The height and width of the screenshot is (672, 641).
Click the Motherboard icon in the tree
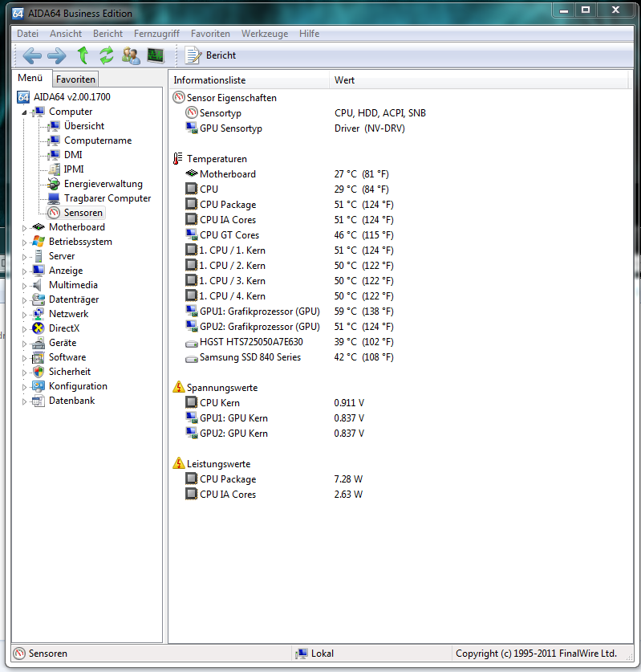tap(39, 227)
